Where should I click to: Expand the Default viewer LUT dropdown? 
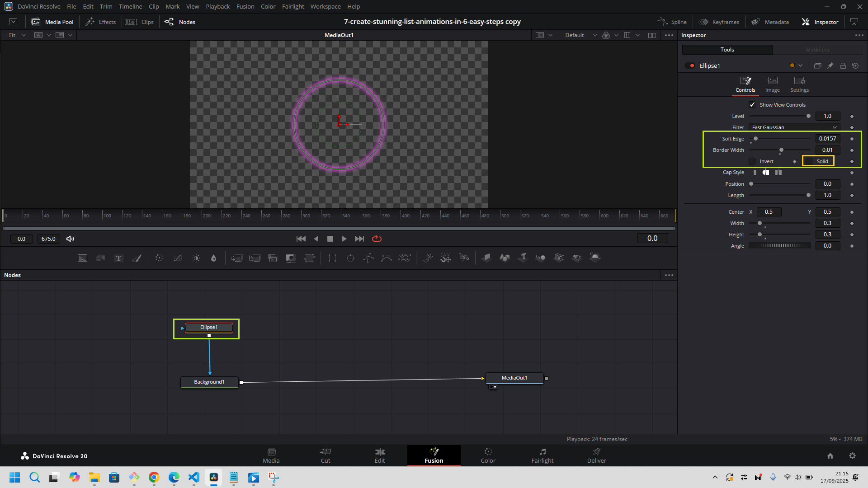tap(580, 35)
